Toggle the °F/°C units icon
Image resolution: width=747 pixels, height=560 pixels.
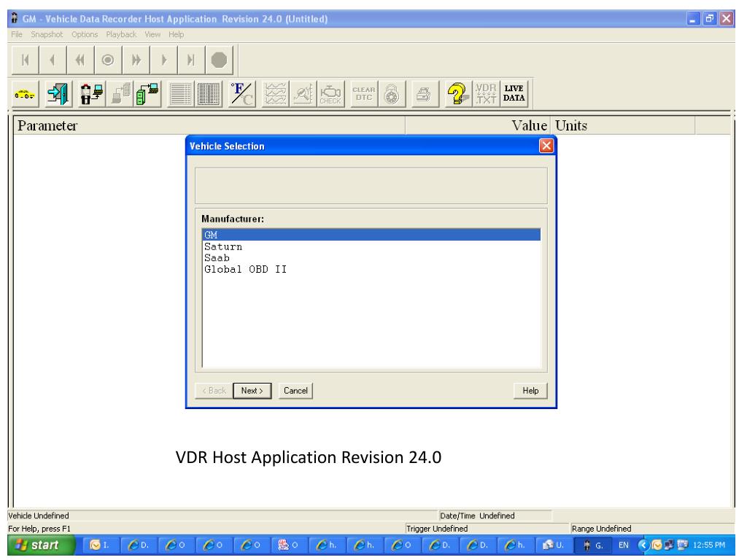242,94
